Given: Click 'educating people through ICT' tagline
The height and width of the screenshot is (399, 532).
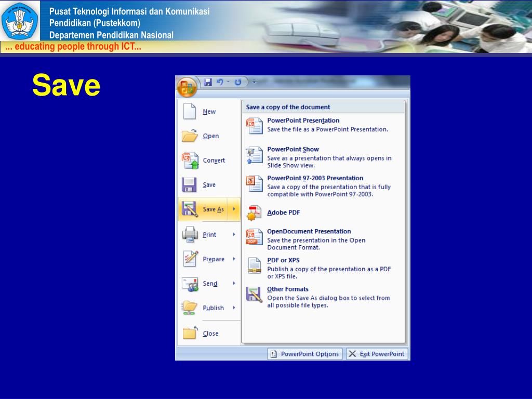Looking at the screenshot, I should point(73,46).
